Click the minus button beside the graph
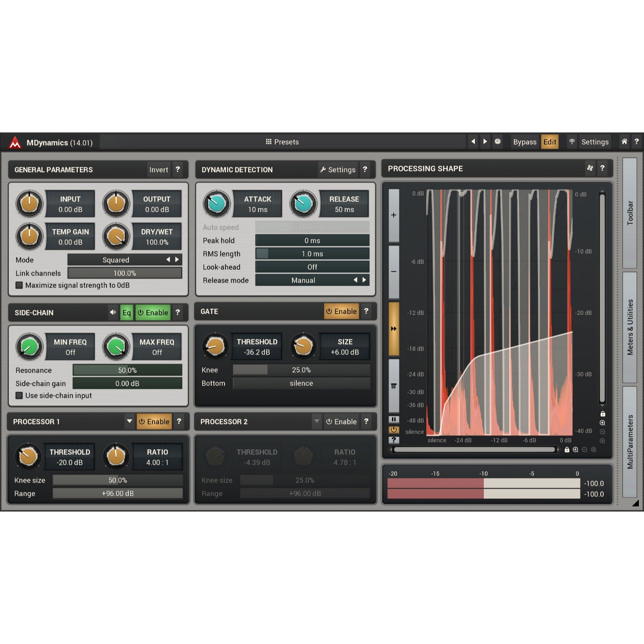The image size is (644, 644). (x=394, y=272)
